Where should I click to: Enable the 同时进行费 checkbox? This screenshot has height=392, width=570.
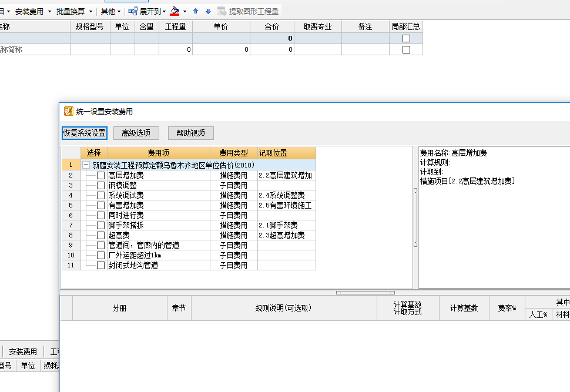100,215
